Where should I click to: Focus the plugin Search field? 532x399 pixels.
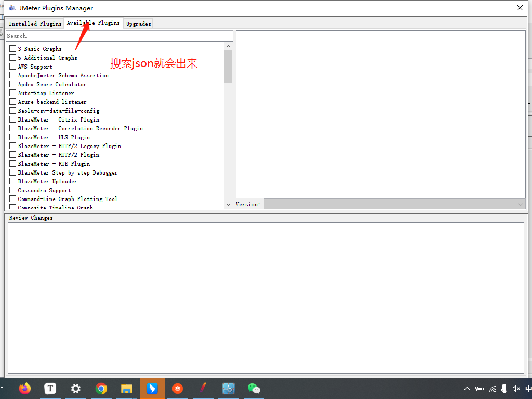tap(119, 36)
